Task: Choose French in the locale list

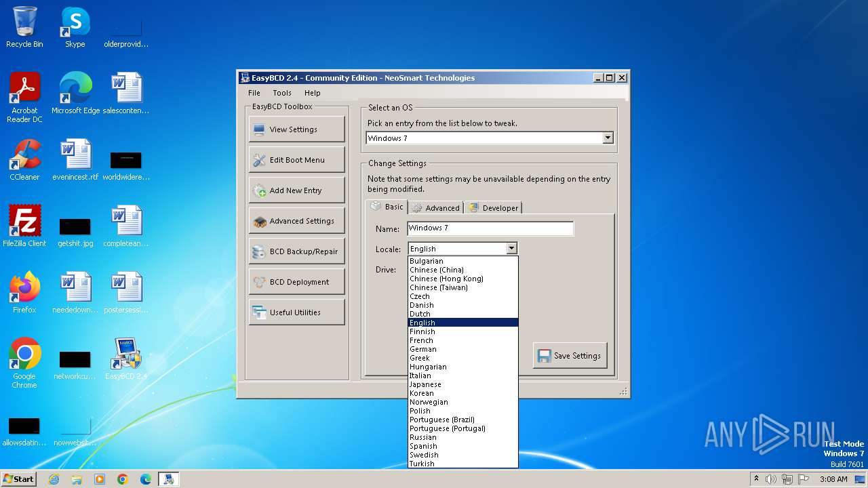Action: point(463,340)
